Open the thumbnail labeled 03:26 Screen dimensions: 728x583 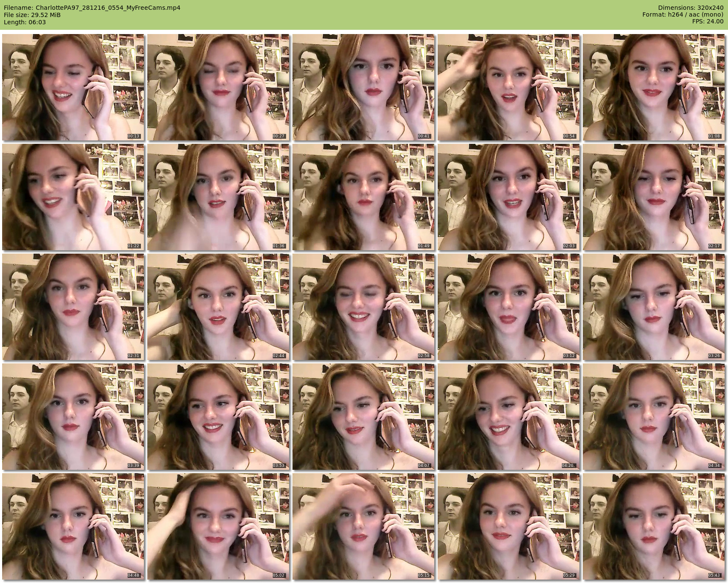coord(654,307)
